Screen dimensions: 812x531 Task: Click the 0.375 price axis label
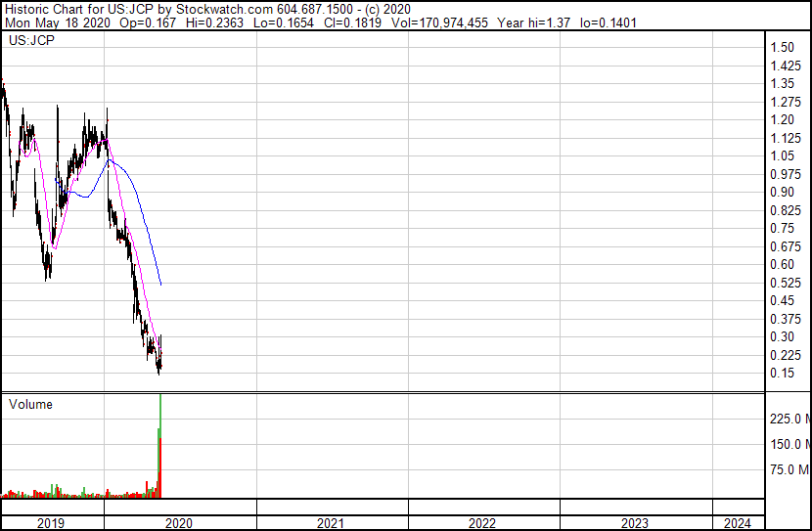point(786,320)
